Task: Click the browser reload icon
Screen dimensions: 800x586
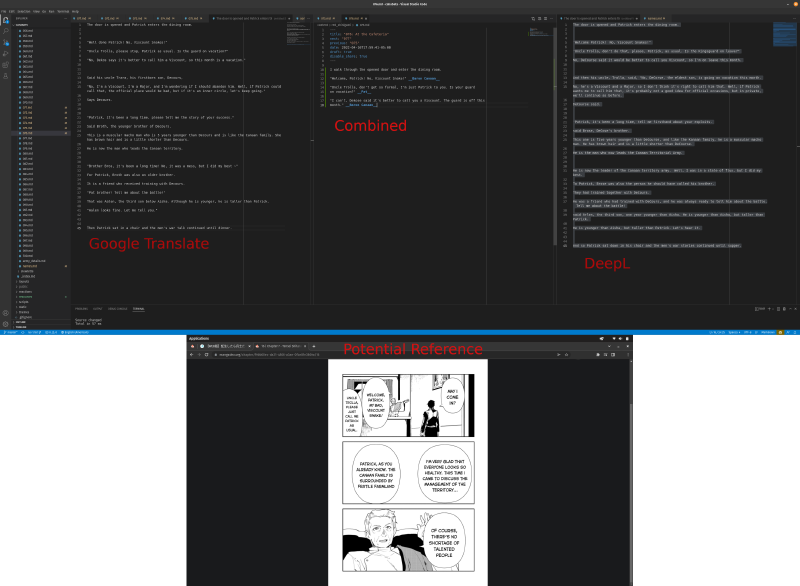Action: pos(206,354)
